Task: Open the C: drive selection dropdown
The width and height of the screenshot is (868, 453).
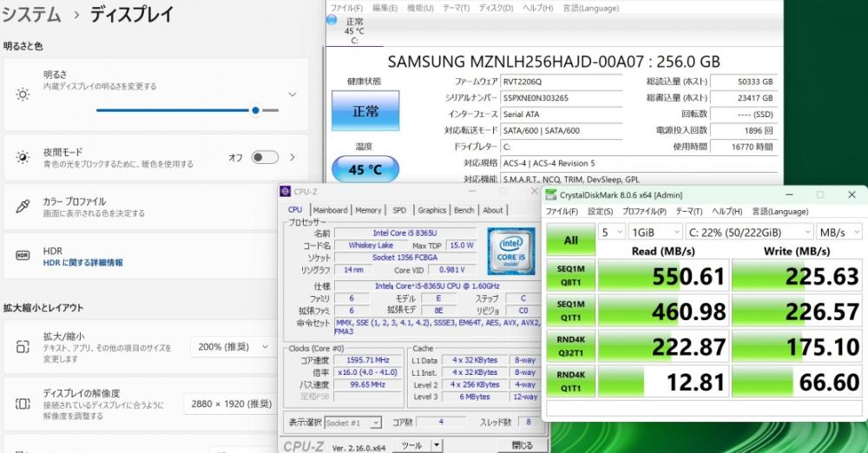Action: [748, 233]
